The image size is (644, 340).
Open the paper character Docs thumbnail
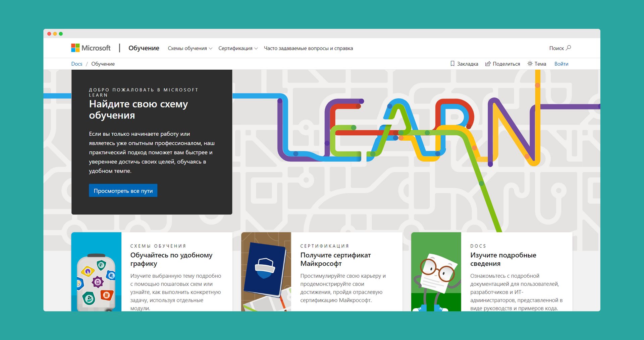pyautogui.click(x=436, y=272)
